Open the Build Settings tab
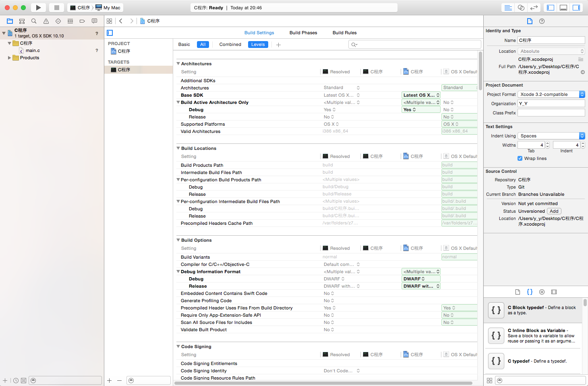This screenshot has height=386, width=588. [259, 33]
